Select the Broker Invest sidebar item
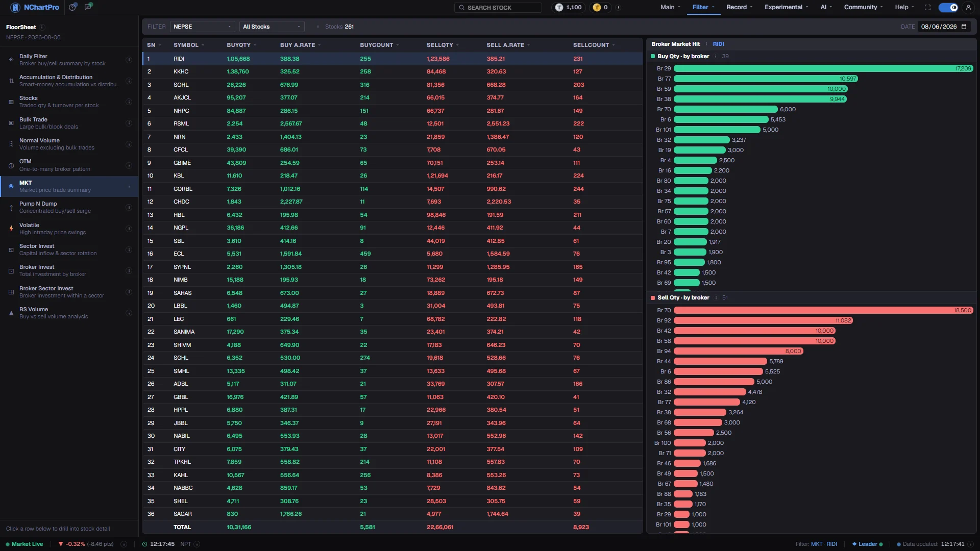The height and width of the screenshot is (551, 980). pos(69,270)
